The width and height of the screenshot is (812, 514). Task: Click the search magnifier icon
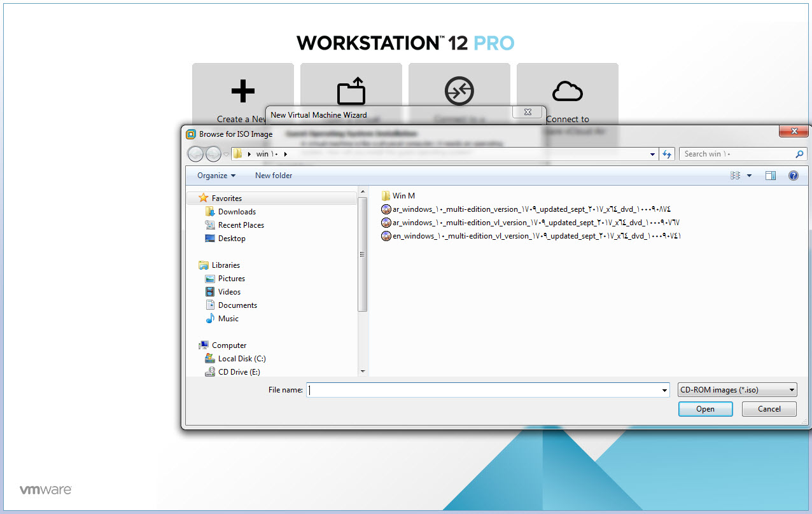point(800,154)
